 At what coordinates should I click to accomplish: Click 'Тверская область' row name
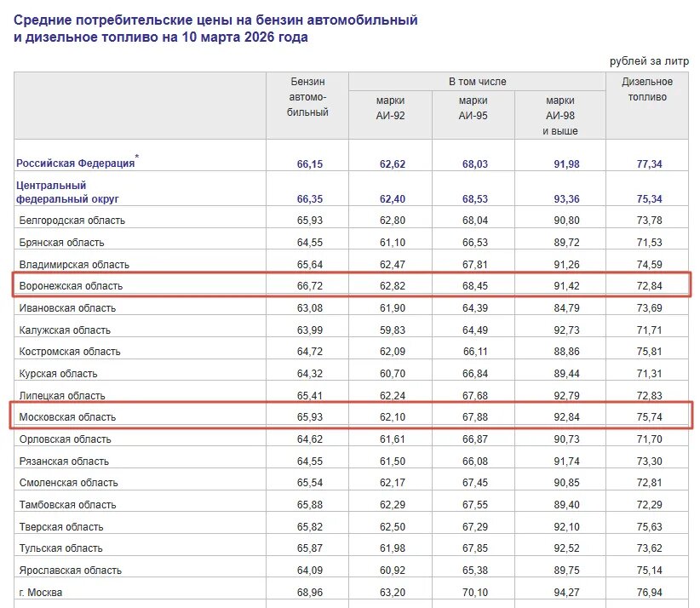[61, 527]
